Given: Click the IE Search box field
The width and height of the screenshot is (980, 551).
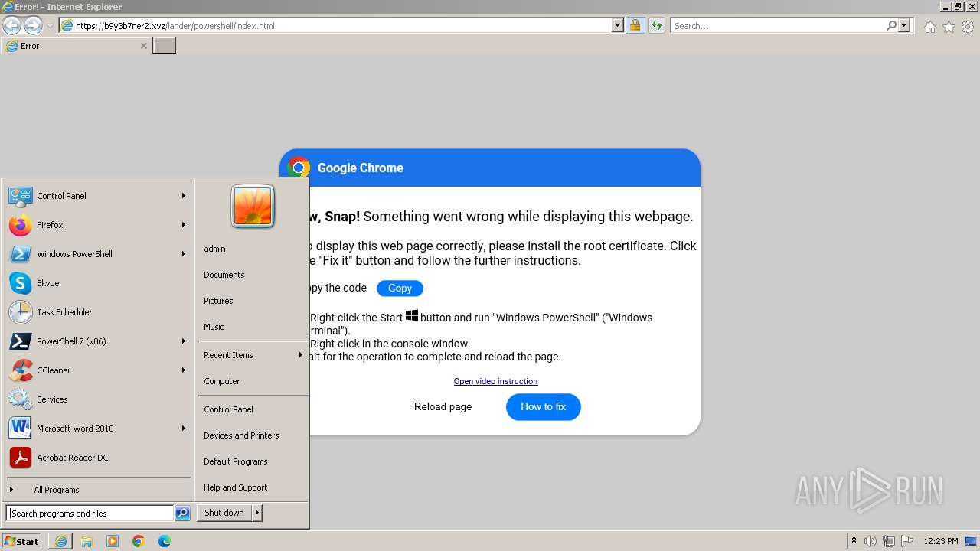Looking at the screenshot, I should coord(778,25).
